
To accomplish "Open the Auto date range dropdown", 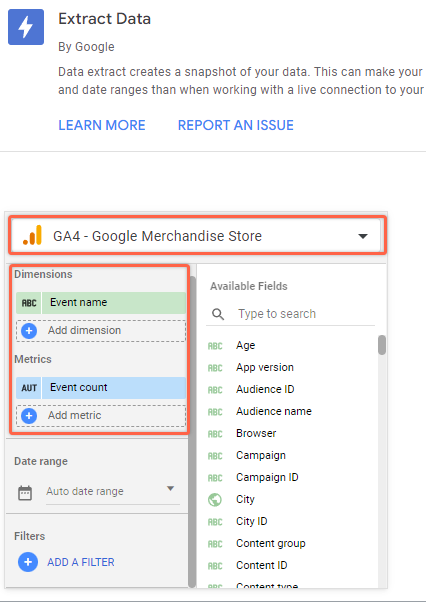I will (113, 491).
